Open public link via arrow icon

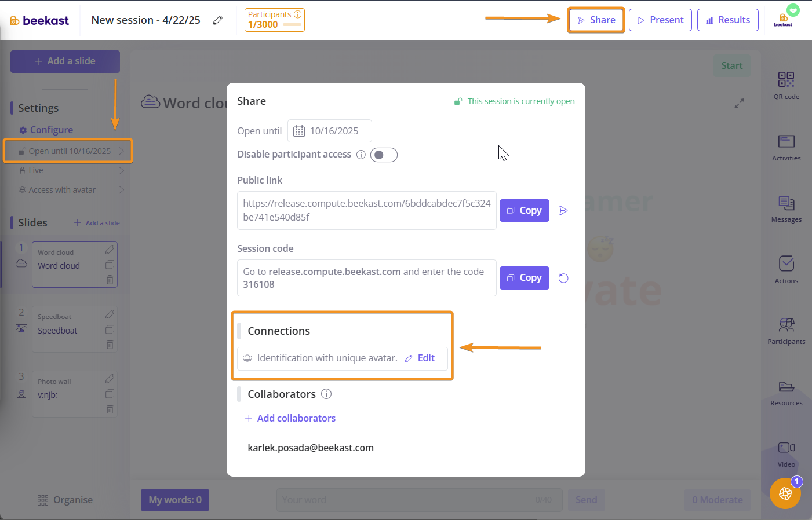[563, 211]
